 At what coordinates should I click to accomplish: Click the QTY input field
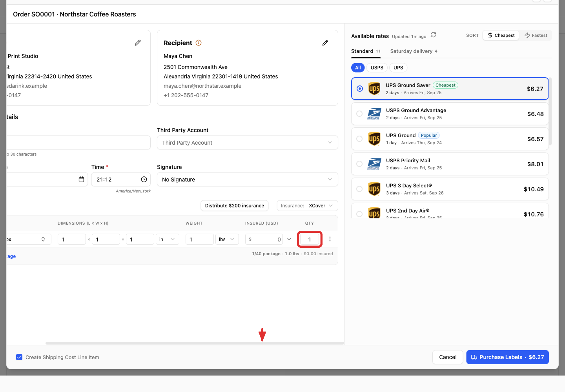pyautogui.click(x=310, y=239)
